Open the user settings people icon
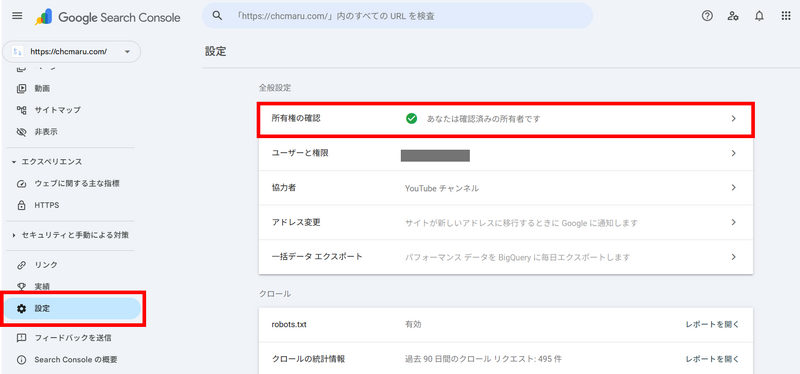 (x=733, y=16)
